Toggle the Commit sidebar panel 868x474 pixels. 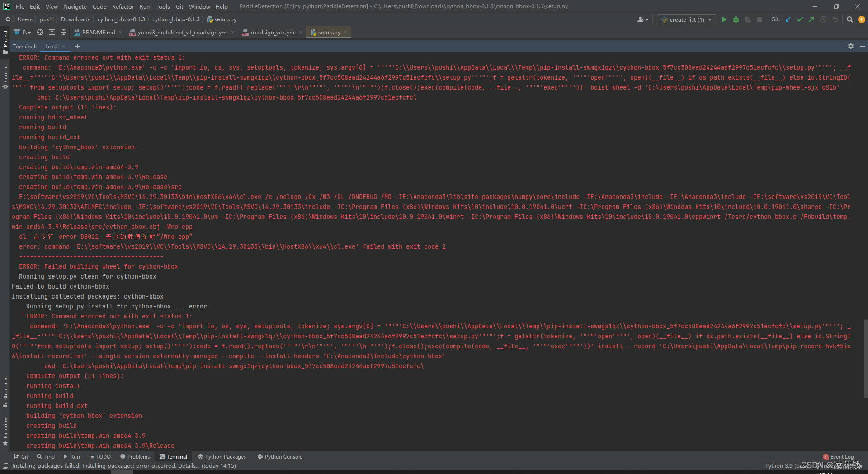(x=5, y=76)
